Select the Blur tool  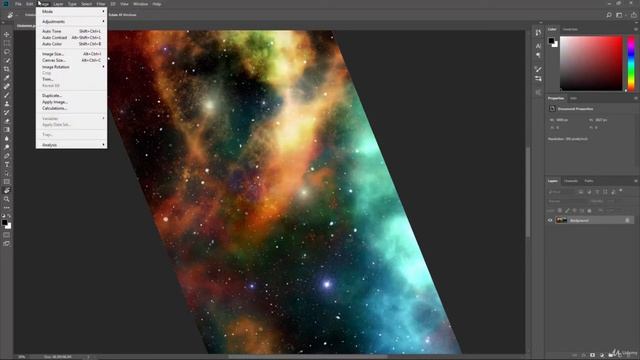coord(7,138)
